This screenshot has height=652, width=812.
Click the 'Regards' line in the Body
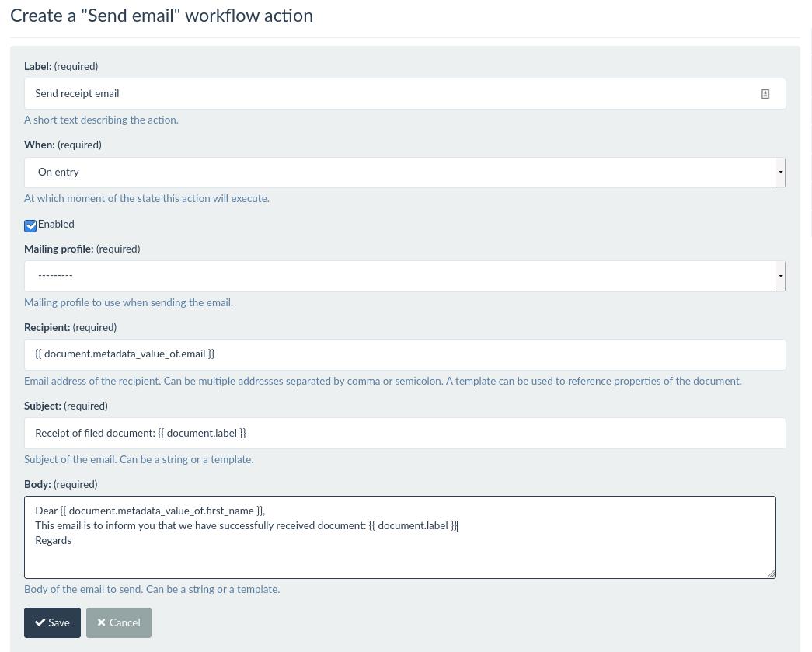(x=54, y=541)
